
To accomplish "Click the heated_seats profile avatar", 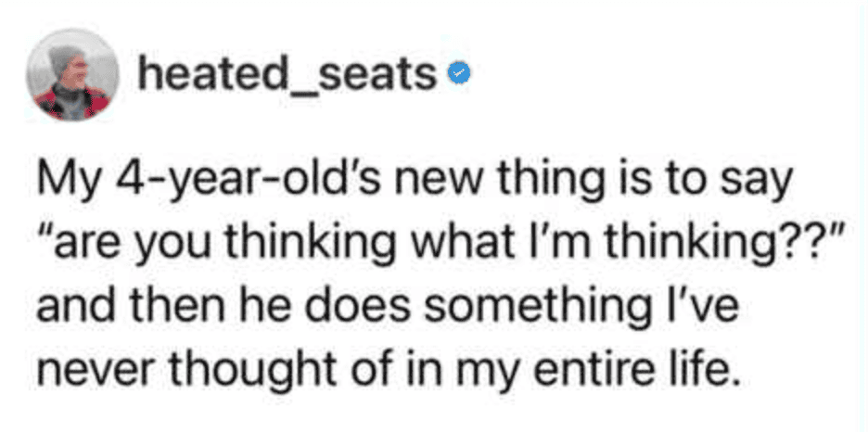I will tap(71, 82).
